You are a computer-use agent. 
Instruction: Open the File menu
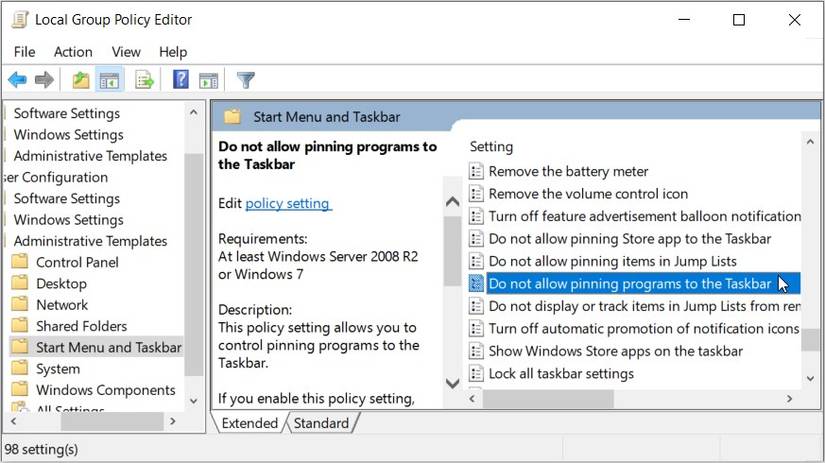(x=24, y=52)
